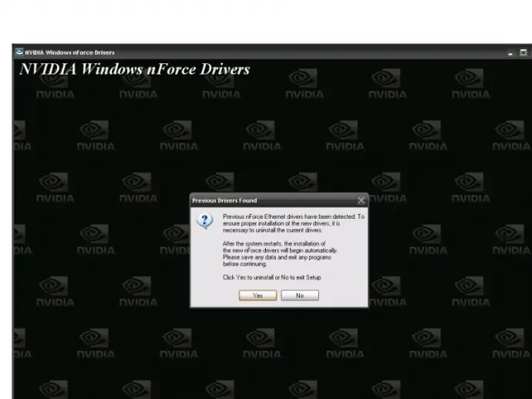The width and height of the screenshot is (532, 399).
Task: Click the 'Click Yes to uninstall or No' text
Action: 271,277
